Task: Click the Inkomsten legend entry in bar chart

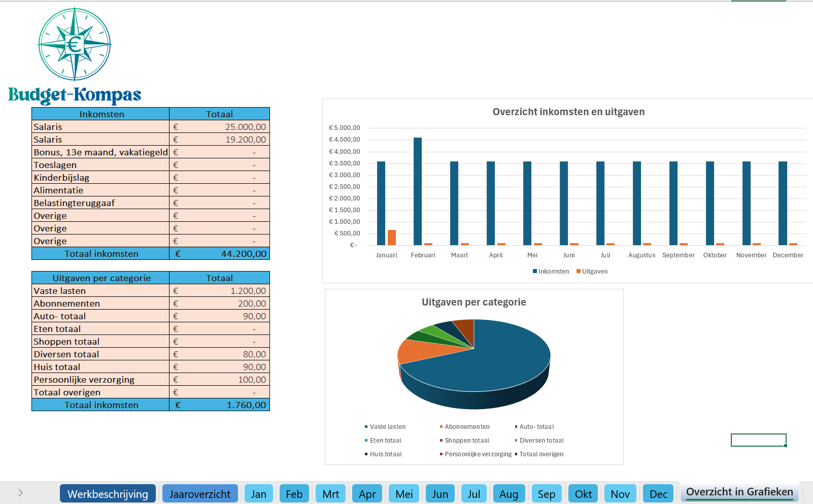Action: [x=551, y=272]
